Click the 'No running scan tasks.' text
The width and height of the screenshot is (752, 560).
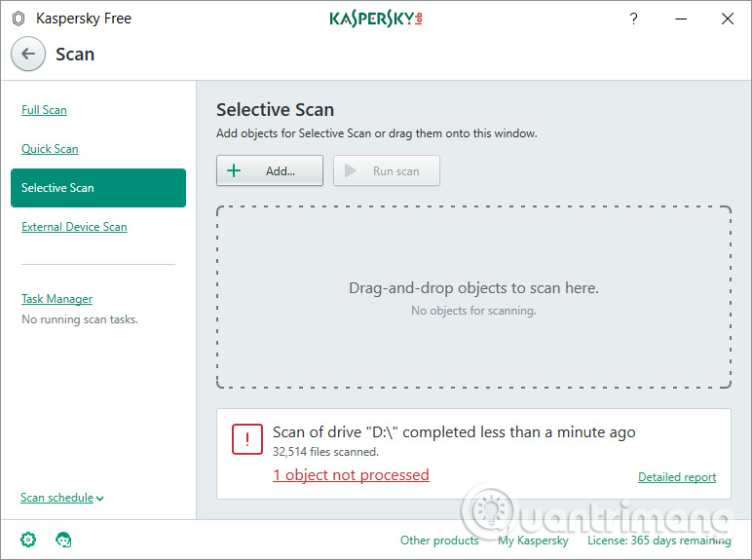pyautogui.click(x=80, y=319)
